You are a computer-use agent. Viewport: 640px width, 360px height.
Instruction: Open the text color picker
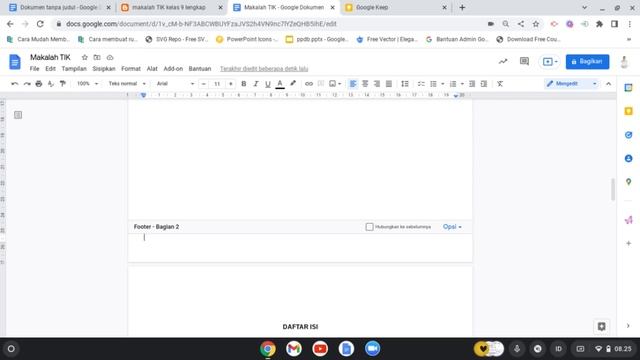[280, 84]
